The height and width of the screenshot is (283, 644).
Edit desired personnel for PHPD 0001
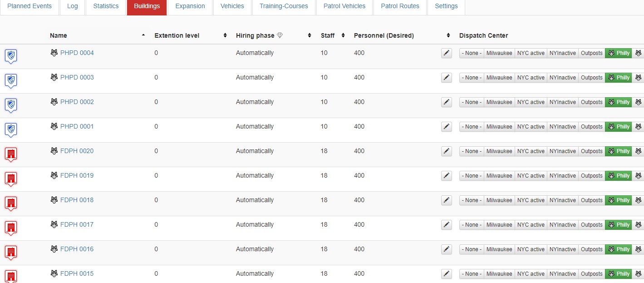(x=447, y=127)
